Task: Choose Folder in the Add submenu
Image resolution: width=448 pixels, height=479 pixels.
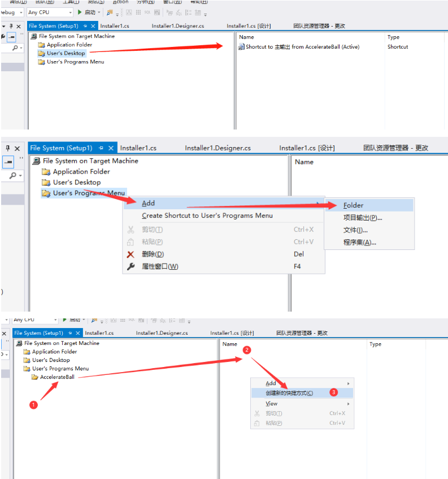Action: [369, 205]
